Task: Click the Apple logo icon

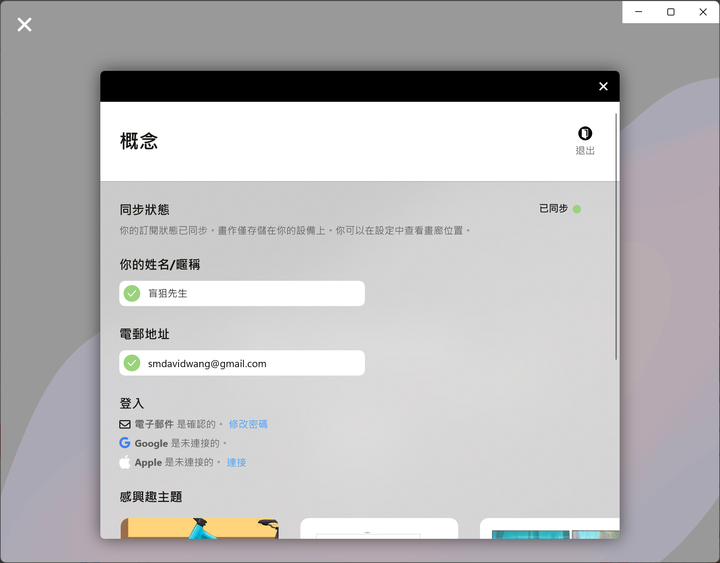Action: (x=125, y=462)
